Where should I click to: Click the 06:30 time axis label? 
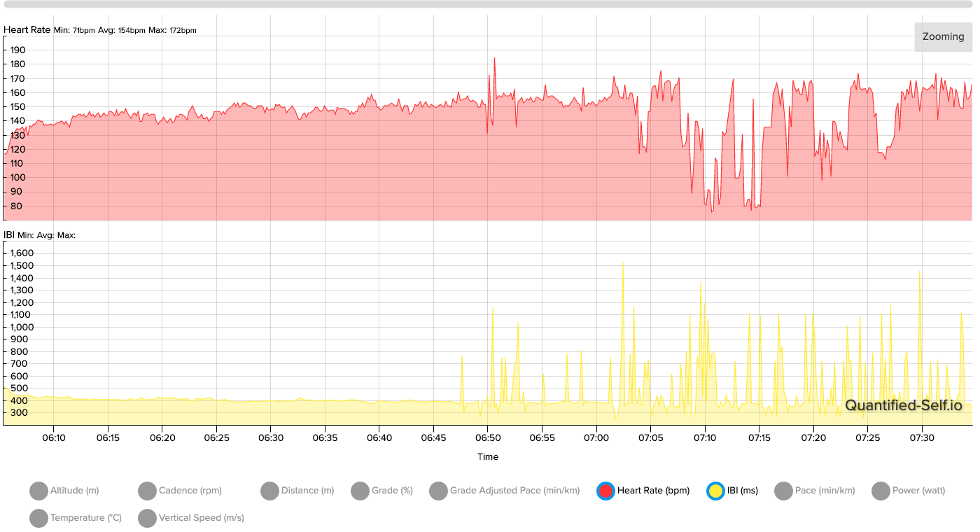point(270,438)
